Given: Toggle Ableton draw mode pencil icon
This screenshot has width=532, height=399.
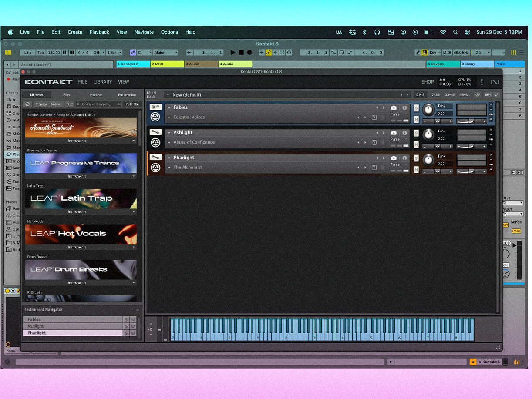Looking at the screenshot, I should point(418,52).
